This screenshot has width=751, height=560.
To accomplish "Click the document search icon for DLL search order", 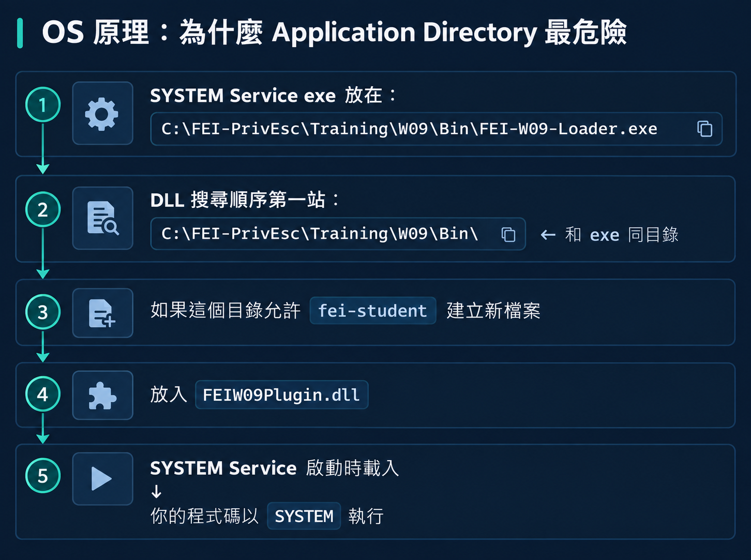I will (102, 218).
